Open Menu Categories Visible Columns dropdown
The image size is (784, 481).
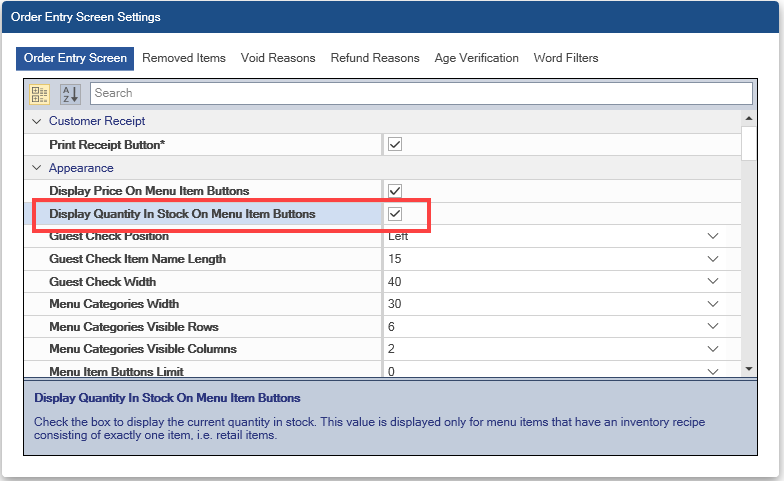coord(713,349)
